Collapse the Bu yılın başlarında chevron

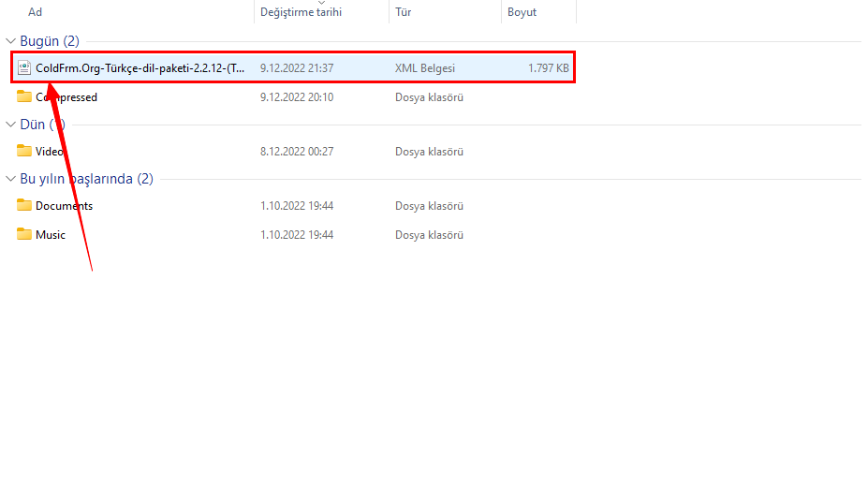11,179
